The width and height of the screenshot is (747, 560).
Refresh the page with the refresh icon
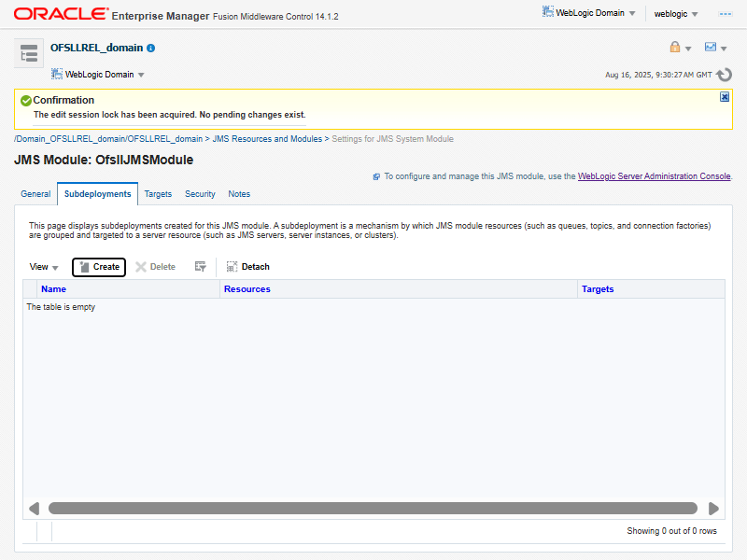(x=725, y=75)
